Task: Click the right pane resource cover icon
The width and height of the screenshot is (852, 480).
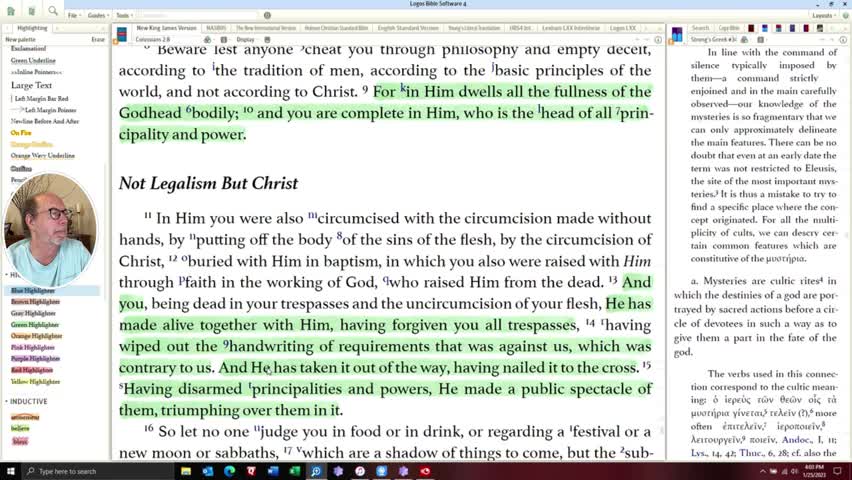Action: (677, 35)
